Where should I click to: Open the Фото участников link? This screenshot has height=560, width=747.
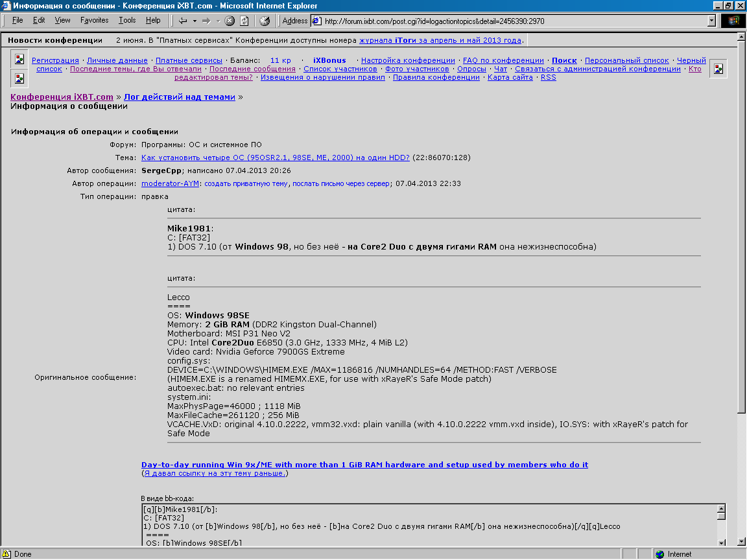(x=418, y=69)
